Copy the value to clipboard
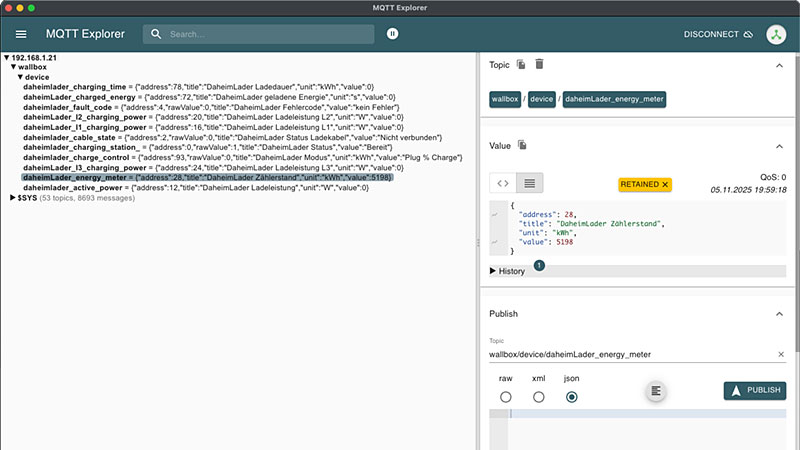800x450 pixels. pos(522,145)
